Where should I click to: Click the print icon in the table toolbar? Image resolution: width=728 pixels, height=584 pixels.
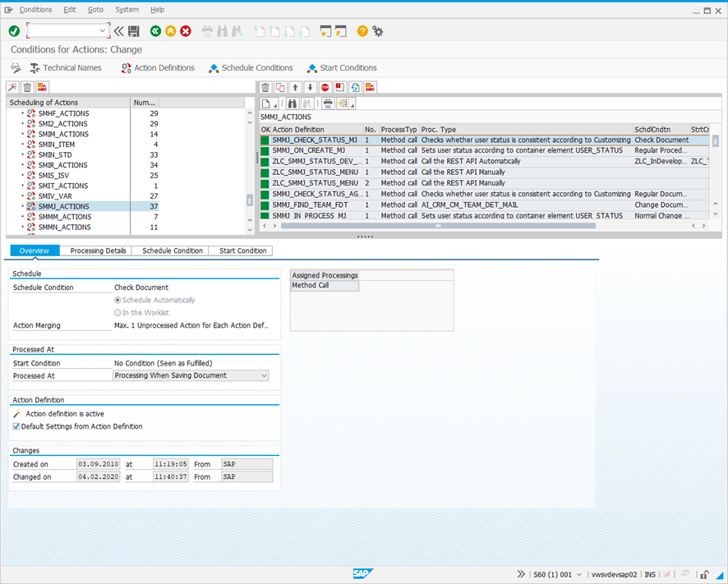[328, 103]
